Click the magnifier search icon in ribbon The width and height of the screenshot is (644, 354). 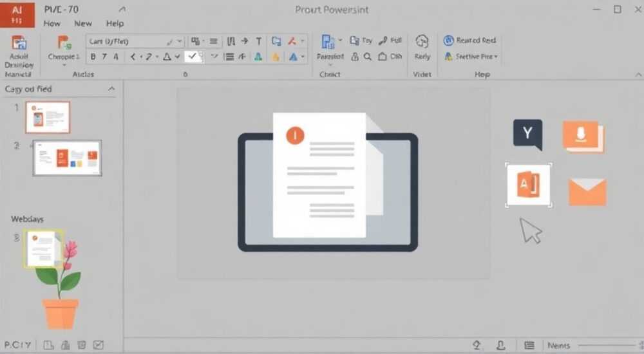click(x=368, y=57)
